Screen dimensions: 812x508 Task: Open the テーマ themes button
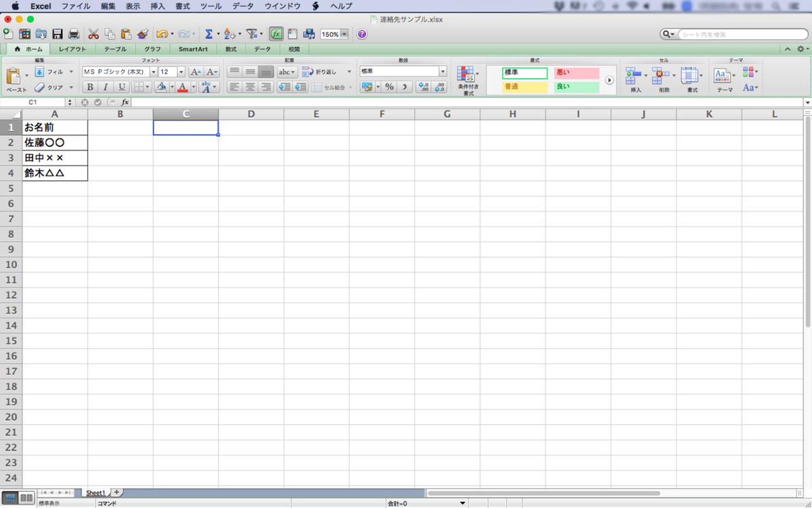tap(725, 79)
